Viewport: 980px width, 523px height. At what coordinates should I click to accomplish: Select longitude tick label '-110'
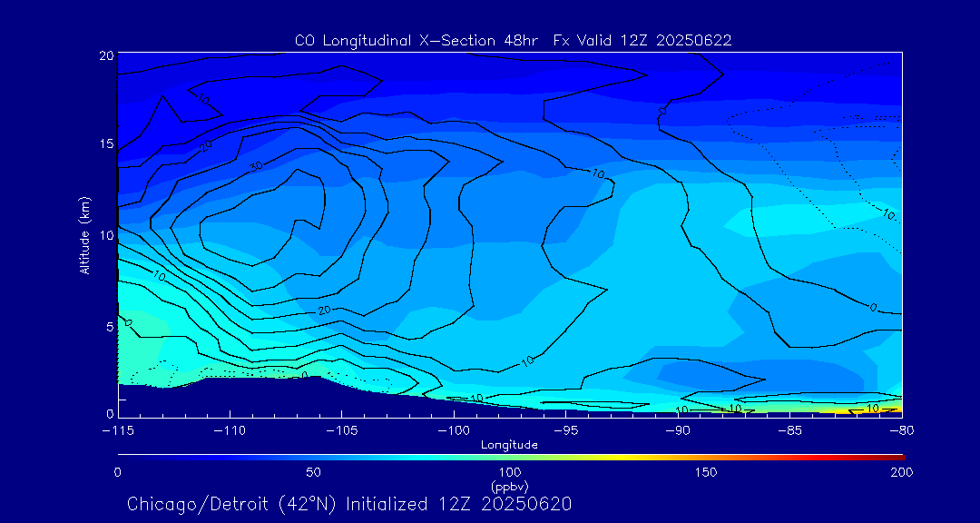(x=230, y=431)
